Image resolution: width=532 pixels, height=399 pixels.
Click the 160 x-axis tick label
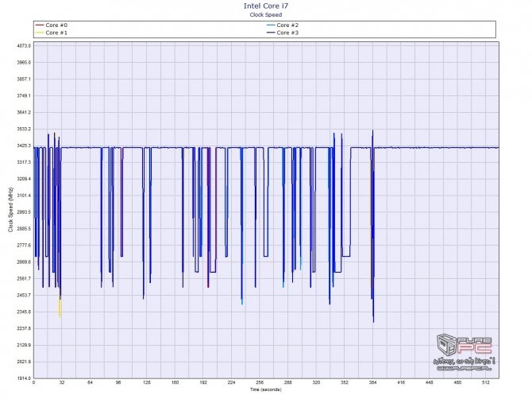click(x=175, y=382)
